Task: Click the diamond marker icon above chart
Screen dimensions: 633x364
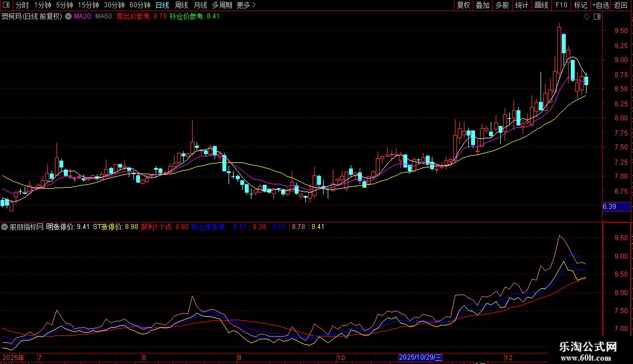Action: coord(587,17)
